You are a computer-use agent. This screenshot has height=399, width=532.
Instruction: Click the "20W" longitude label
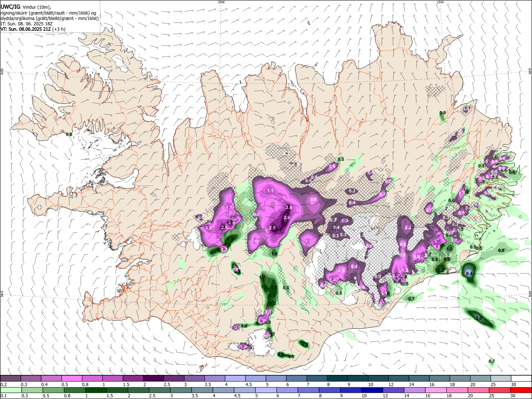pos(221,2)
